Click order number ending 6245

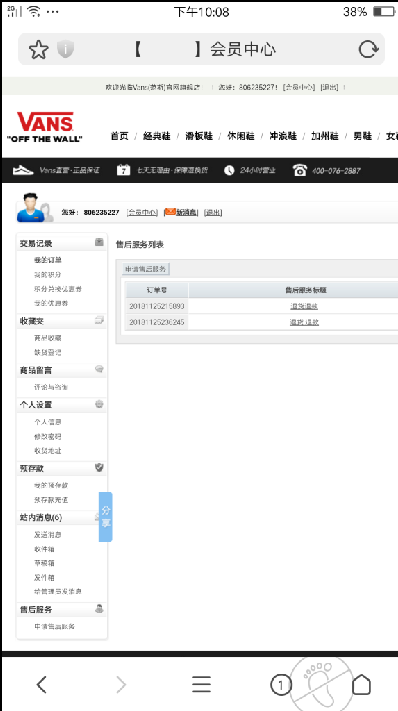[157, 322]
